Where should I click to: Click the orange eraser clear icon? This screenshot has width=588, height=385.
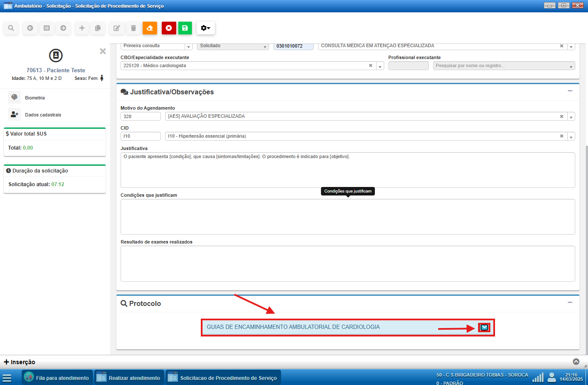pyautogui.click(x=150, y=28)
